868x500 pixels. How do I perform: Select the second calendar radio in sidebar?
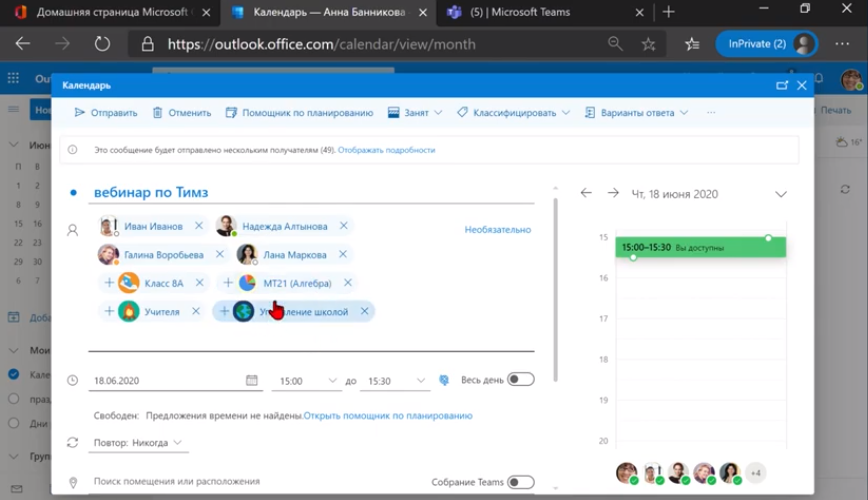[x=14, y=399]
